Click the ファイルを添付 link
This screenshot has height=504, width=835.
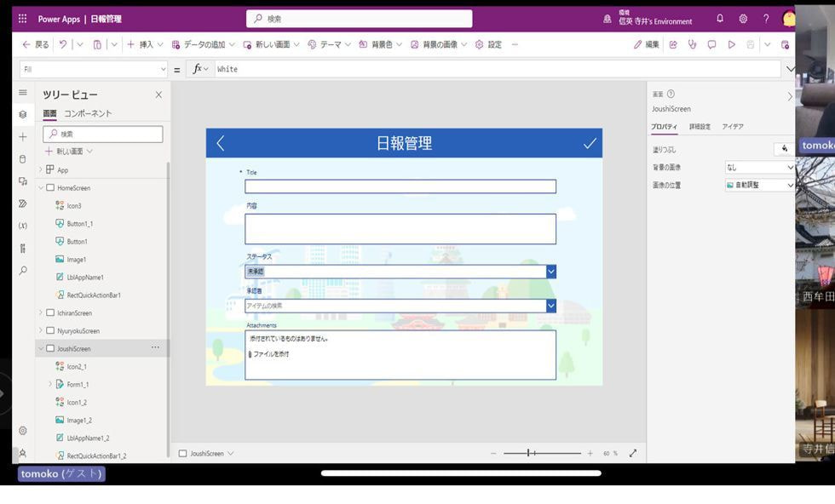tap(269, 354)
